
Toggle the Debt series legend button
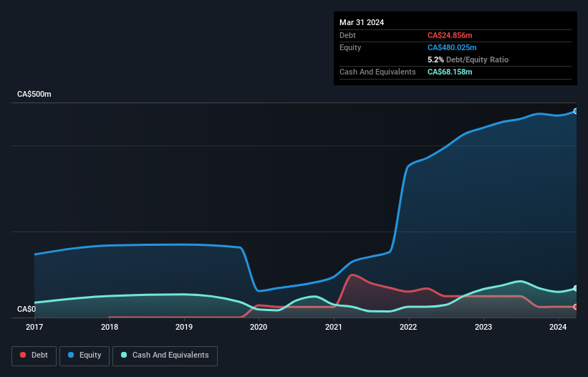click(34, 355)
